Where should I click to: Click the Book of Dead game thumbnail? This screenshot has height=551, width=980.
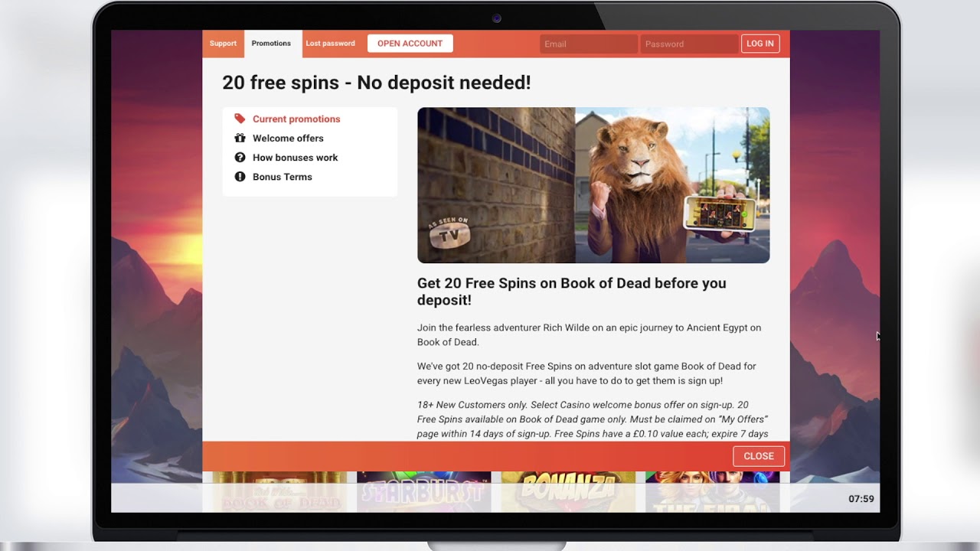point(279,491)
